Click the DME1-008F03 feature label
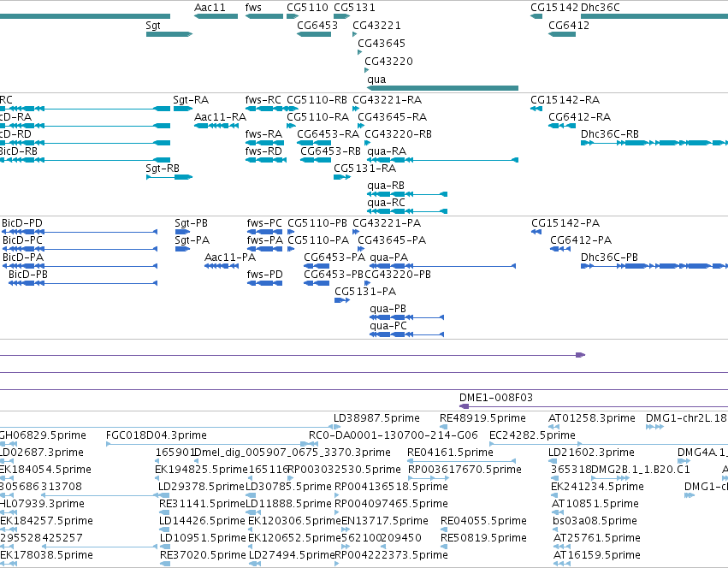 coord(496,398)
